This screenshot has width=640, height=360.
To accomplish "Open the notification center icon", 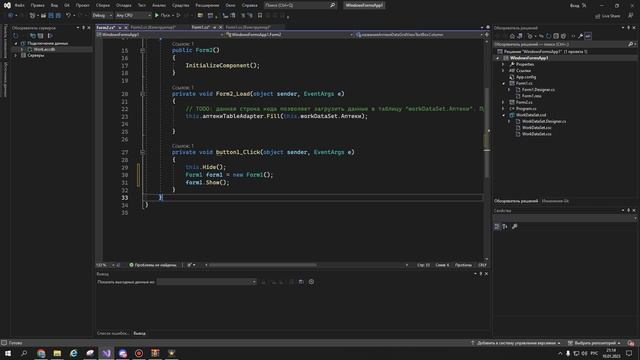I will point(629,353).
